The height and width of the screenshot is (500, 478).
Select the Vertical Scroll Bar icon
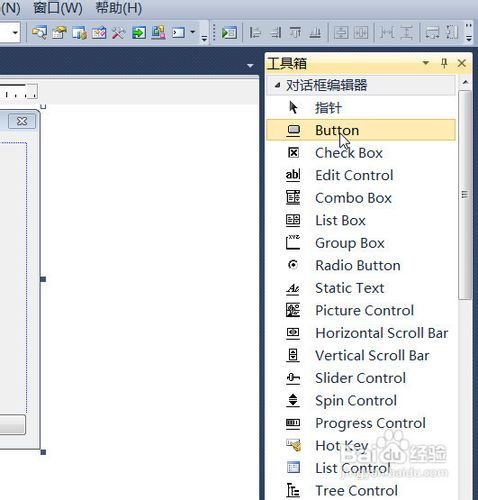tap(293, 355)
